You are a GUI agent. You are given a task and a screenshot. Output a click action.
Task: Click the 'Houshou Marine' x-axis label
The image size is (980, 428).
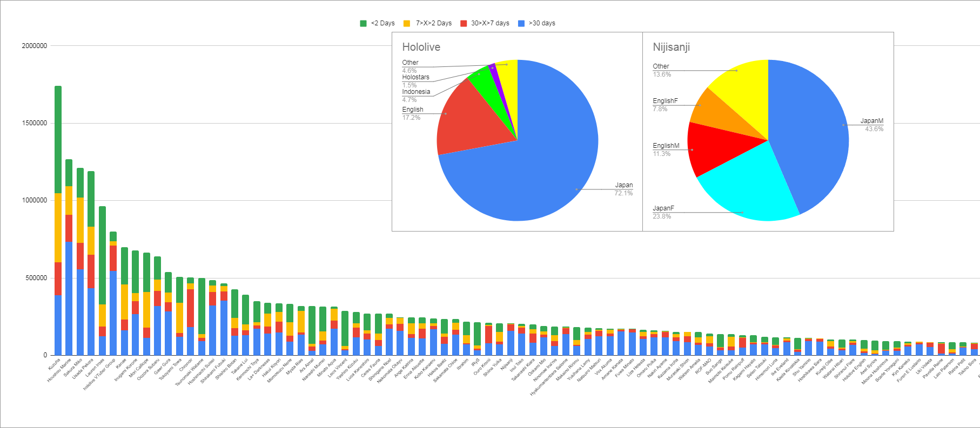[59, 370]
